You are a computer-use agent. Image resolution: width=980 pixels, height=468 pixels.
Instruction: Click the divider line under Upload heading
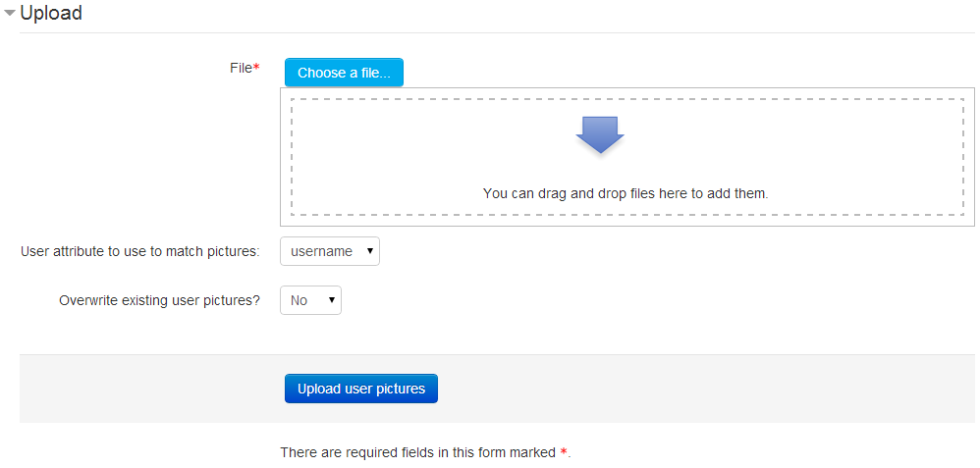click(x=491, y=33)
